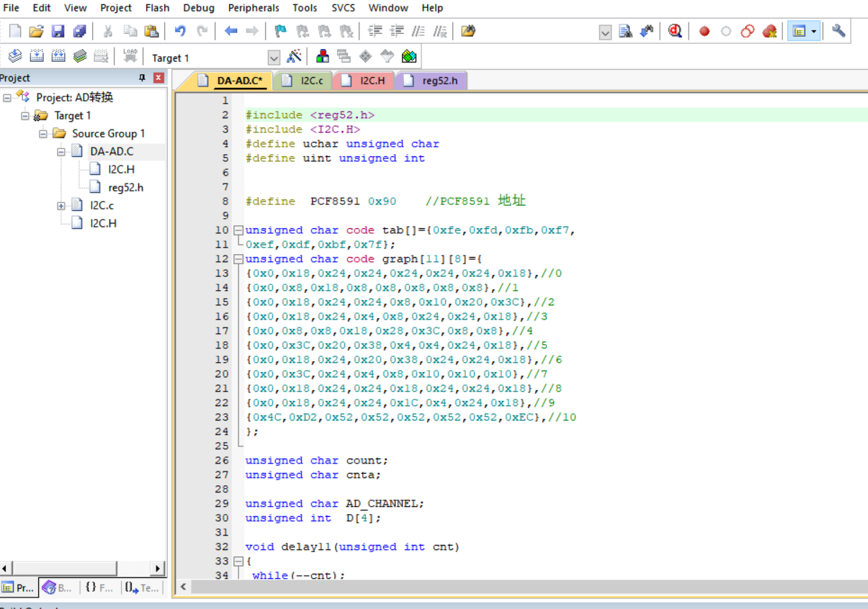This screenshot has height=609, width=868.
Task: Collapse the DA-AD.C file node
Action: pyautogui.click(x=61, y=151)
